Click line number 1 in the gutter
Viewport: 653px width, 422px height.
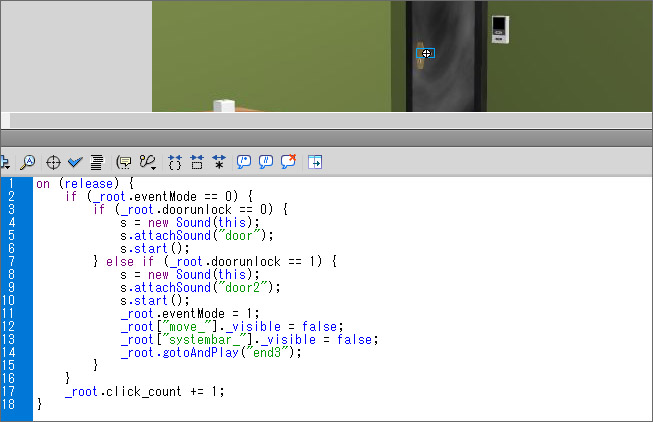[x=11, y=183]
